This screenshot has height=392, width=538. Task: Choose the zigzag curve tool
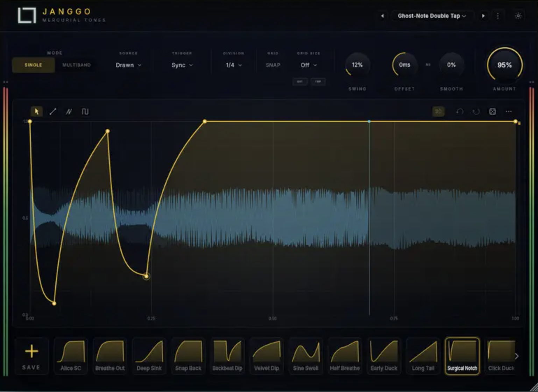69,111
